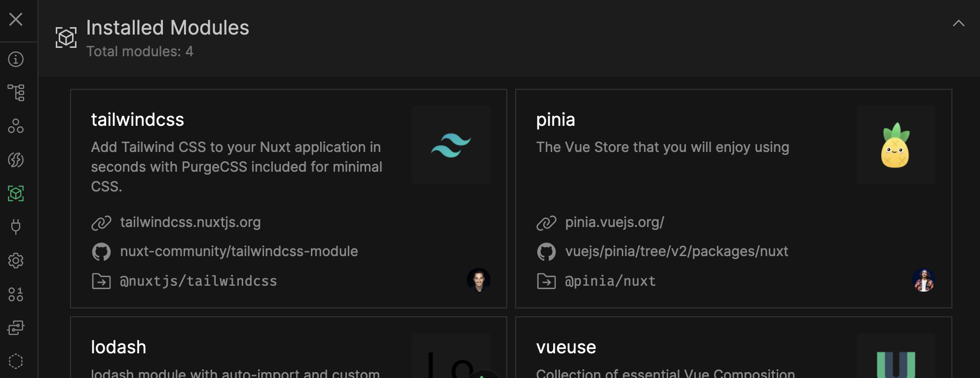The width and height of the screenshot is (980, 378).
Task: Select the Modules cube icon in sidebar
Action: [x=16, y=193]
